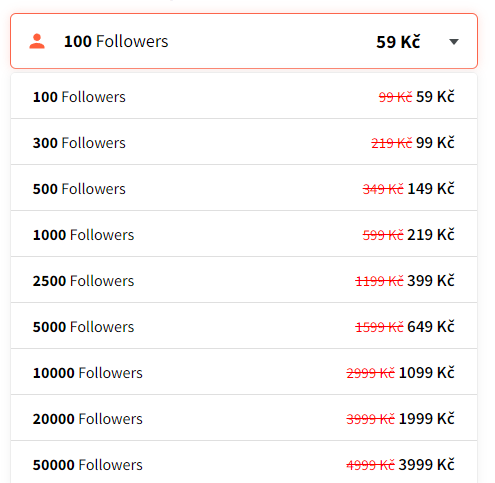
Task: Click the 219 Kč discounted price
Action: coord(431,235)
